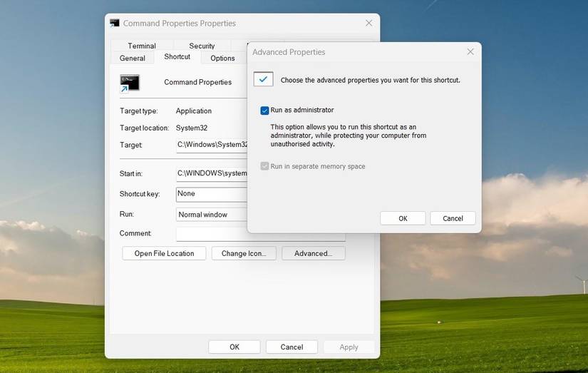Click the empty Comment text field

tap(211, 234)
